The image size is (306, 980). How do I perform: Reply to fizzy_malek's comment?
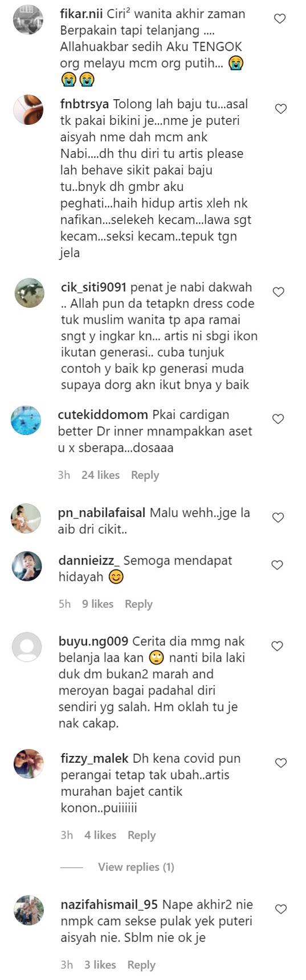click(141, 835)
